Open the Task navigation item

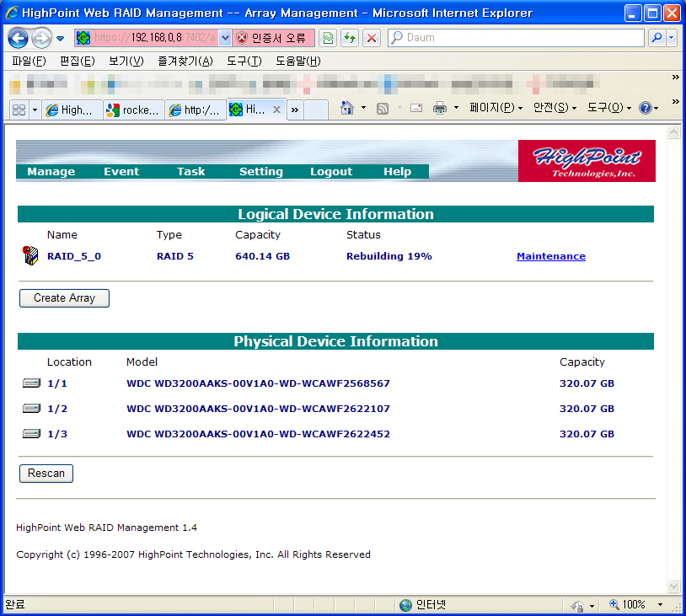tap(190, 172)
